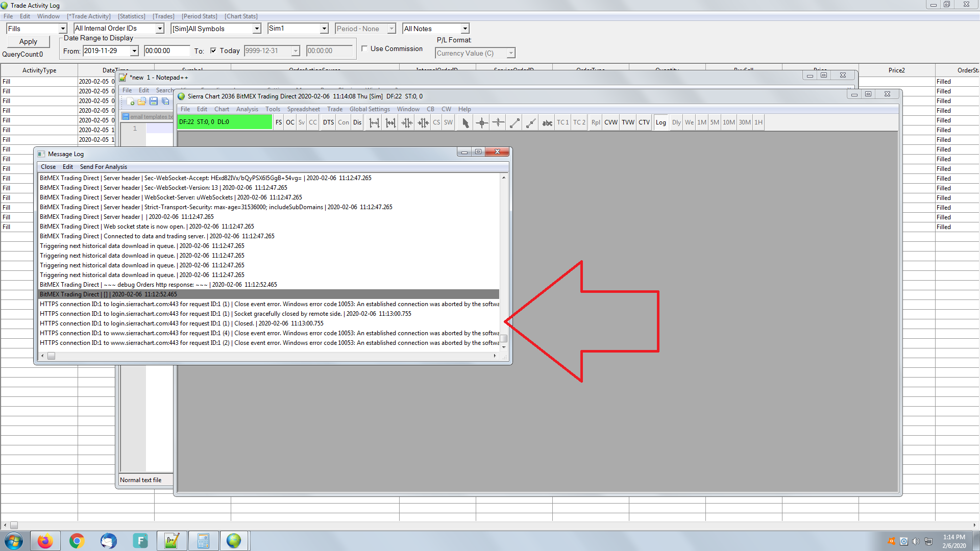Open Send For Analysis menu in Message Log
The height and width of the screenshot is (551, 980).
pos(103,167)
